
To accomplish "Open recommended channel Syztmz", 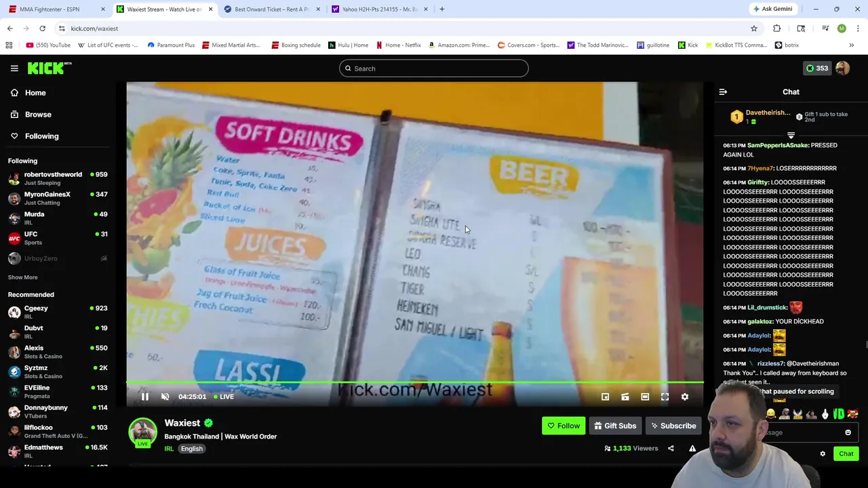I will [x=58, y=371].
